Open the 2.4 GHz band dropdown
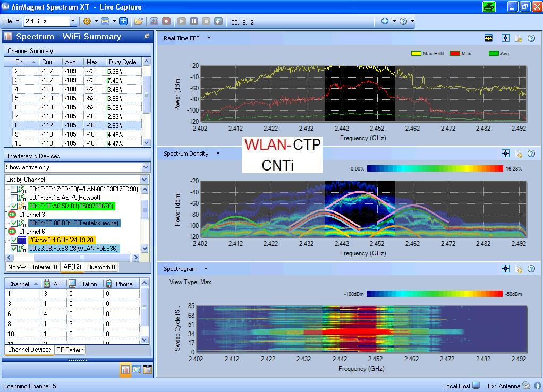Viewport: 543px width, 392px height. 73,21
